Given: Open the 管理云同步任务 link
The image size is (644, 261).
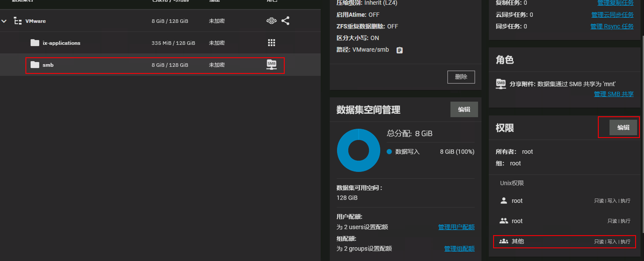Looking at the screenshot, I should point(612,15).
